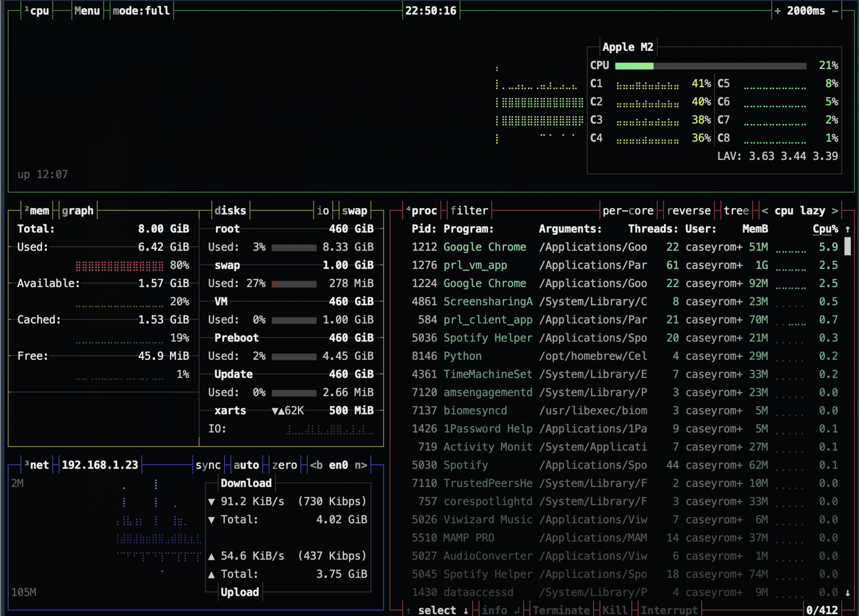Screen dimensions: 859x616
Task: Click the root disk usage bar
Action: click(294, 247)
